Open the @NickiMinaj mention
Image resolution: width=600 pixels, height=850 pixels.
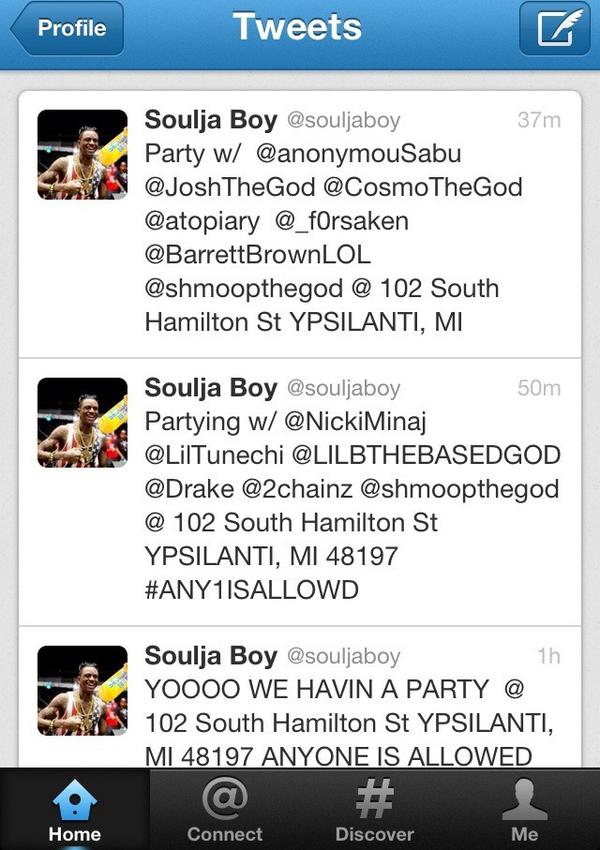355,422
